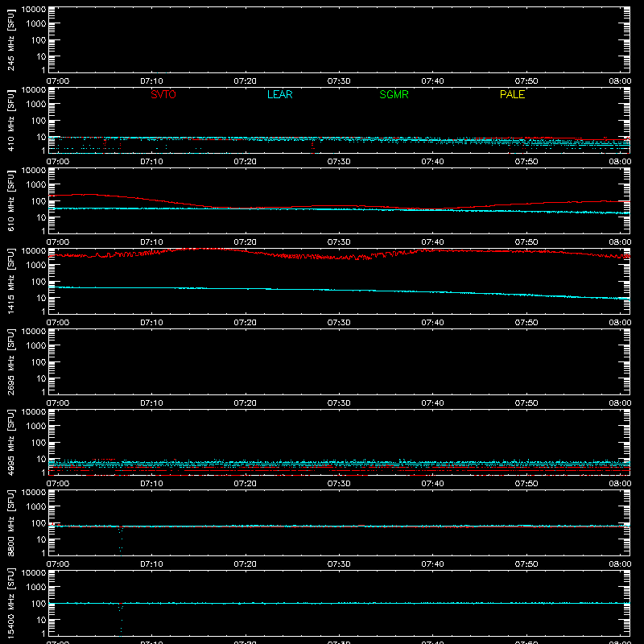Select the 610 MHz [SFU] axis label
Image resolution: width=644 pixels, height=644 pixels.
[x=10, y=200]
